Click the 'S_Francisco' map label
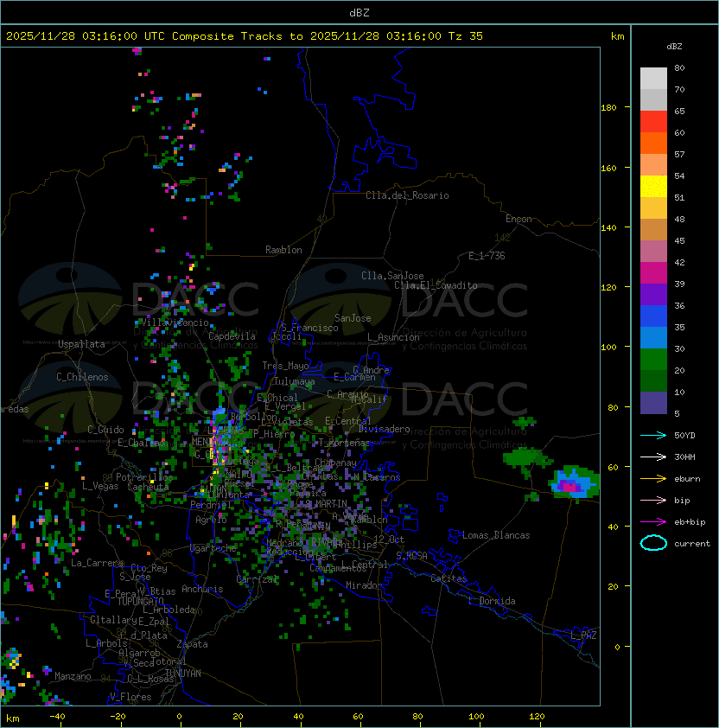This screenshot has width=719, height=728. pyautogui.click(x=309, y=328)
